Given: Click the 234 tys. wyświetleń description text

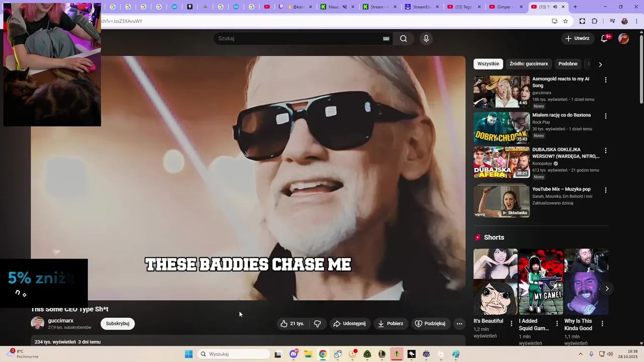Looking at the screenshot, I should point(55,342).
